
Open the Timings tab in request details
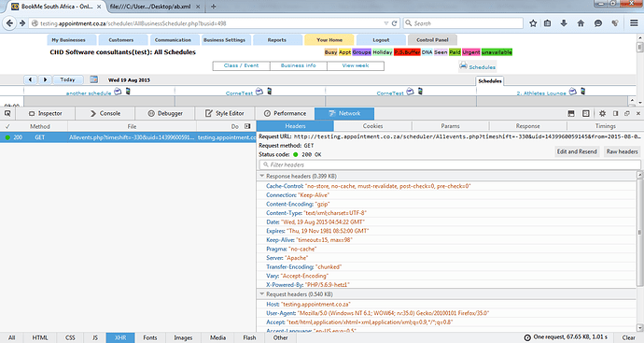click(605, 126)
